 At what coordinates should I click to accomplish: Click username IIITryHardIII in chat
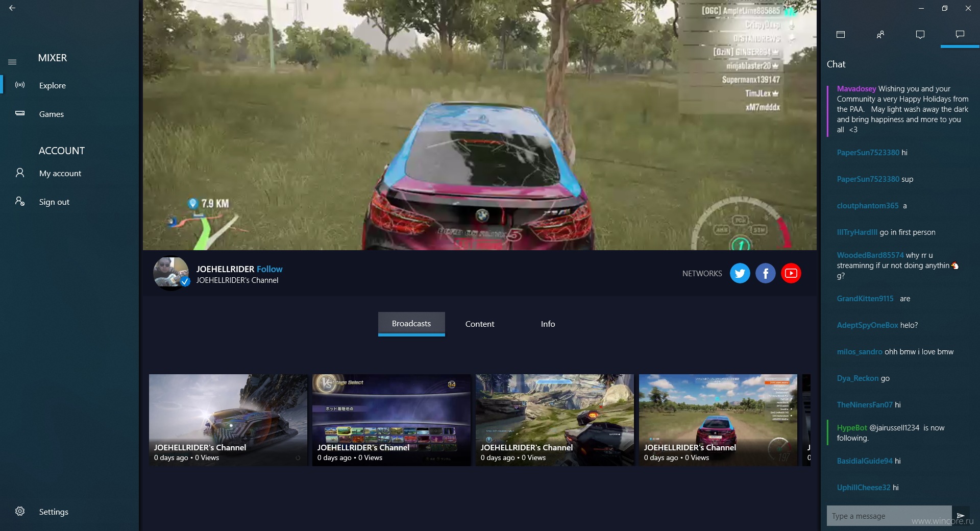coord(857,232)
